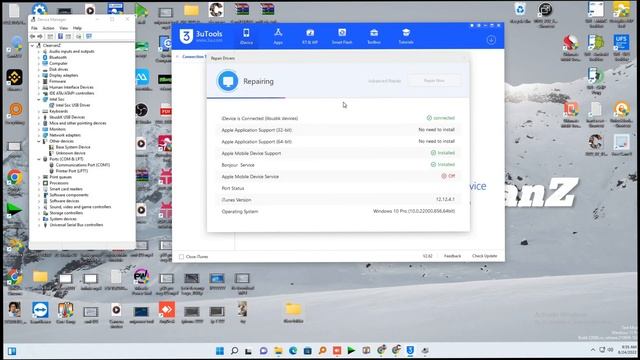Click Installed status for Bonjour Service
This screenshot has height=360, width=640.
coord(442,164)
